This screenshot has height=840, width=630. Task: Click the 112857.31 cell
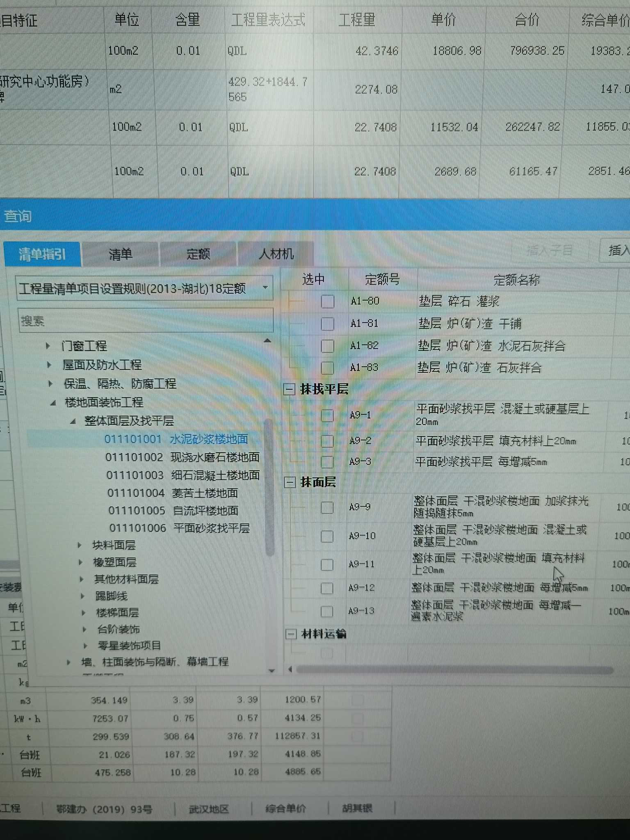tap(297, 735)
